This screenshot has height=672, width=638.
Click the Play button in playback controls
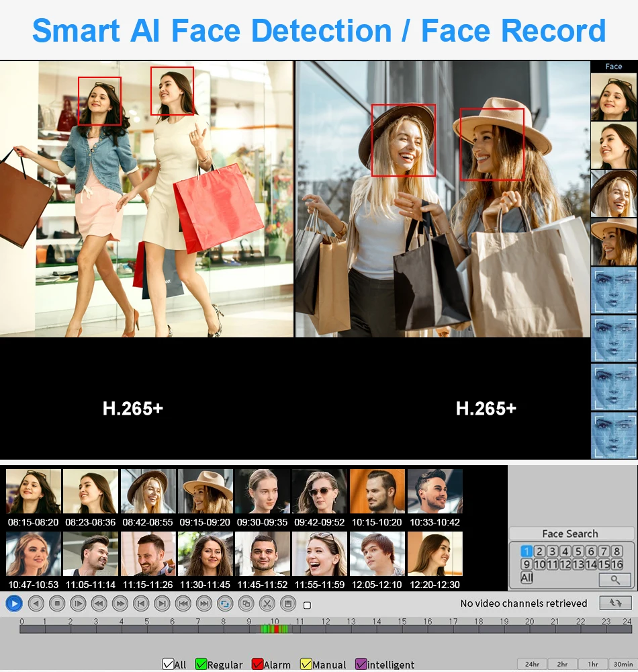click(13, 603)
